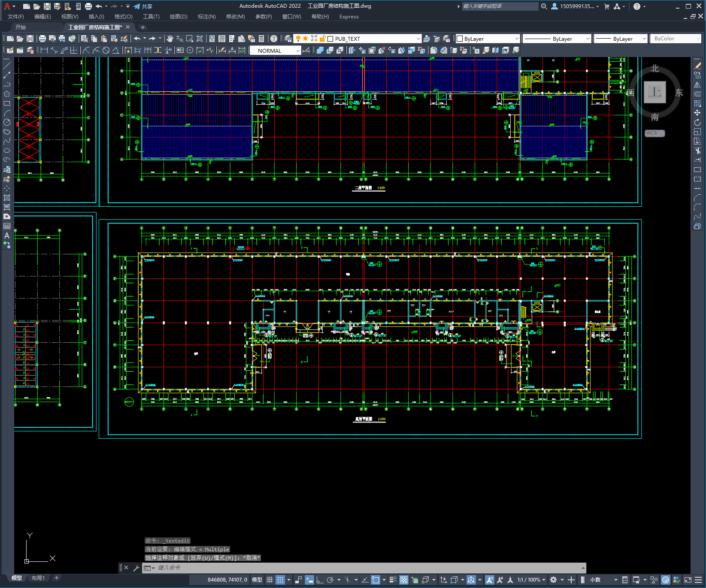Click the Cut icon in standard toolbar
Image resolution: width=706 pixels, height=588 pixels.
coord(85,39)
